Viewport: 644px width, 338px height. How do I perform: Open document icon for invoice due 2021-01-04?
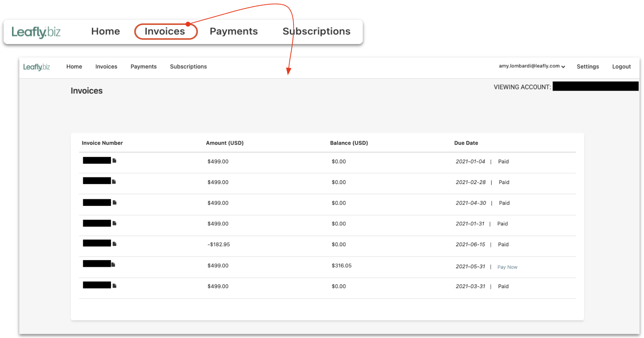click(114, 160)
